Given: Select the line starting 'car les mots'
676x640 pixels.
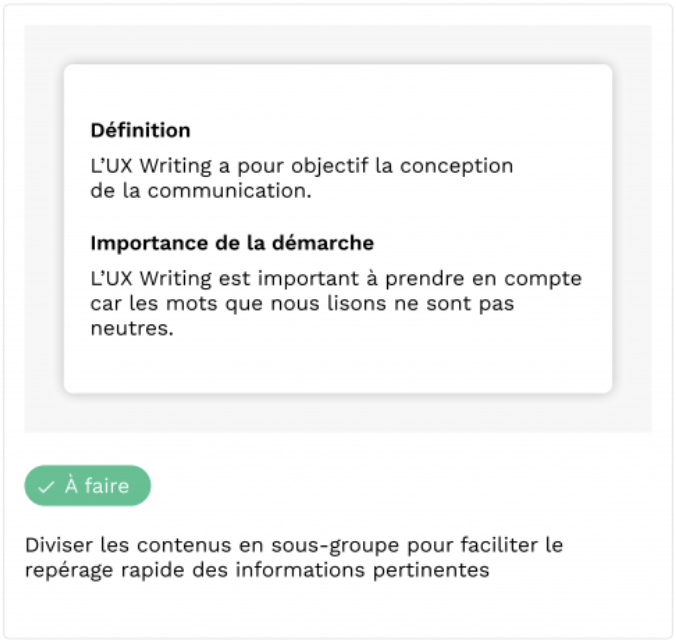Looking at the screenshot, I should tap(302, 304).
